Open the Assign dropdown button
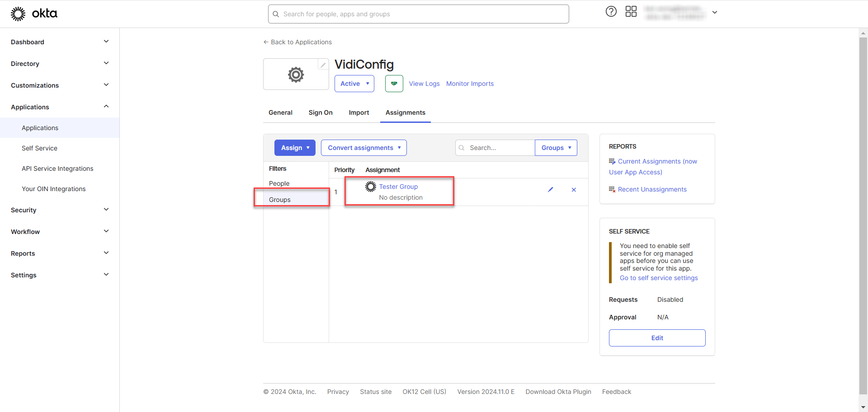The height and width of the screenshot is (412, 868). 295,148
